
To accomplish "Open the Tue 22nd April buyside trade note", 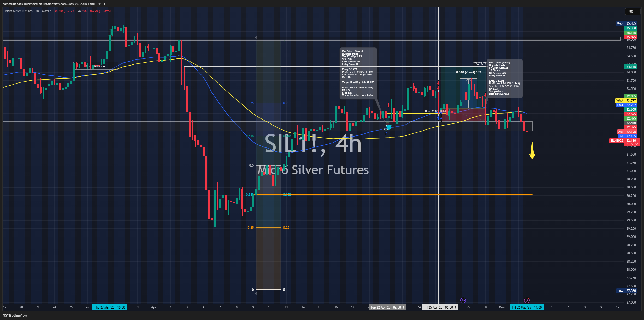I will point(358,73).
